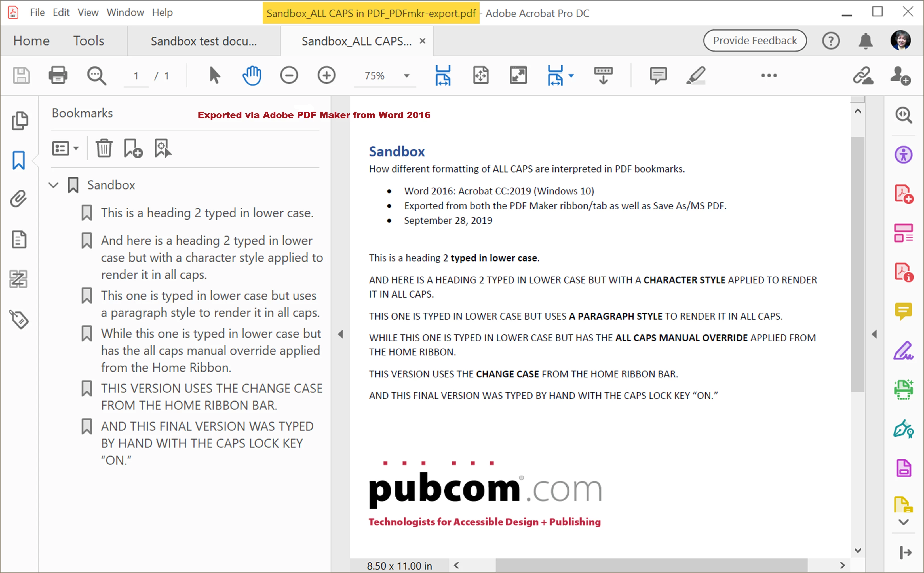Select the Hand pan tool
The image size is (924, 573).
pyautogui.click(x=252, y=75)
